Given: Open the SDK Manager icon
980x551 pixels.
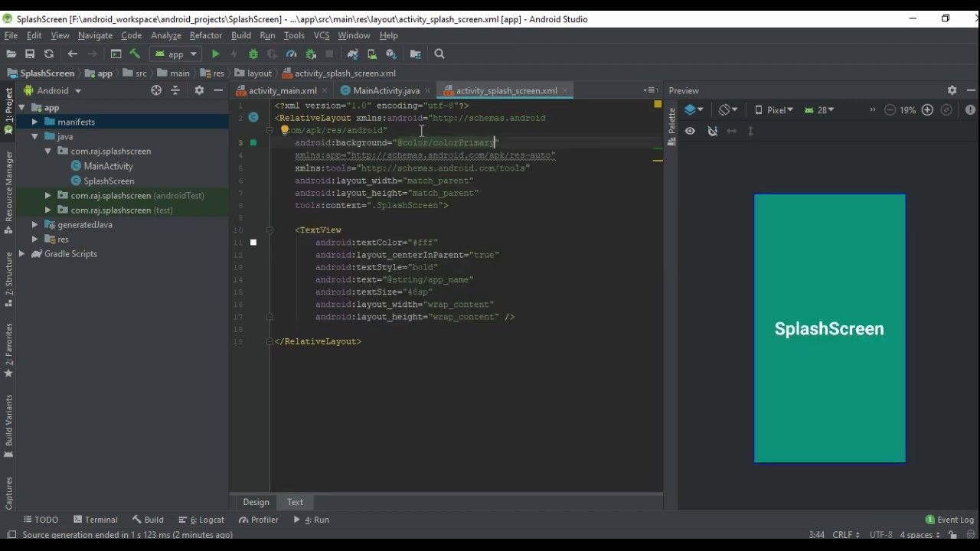Looking at the screenshot, I should [x=391, y=54].
